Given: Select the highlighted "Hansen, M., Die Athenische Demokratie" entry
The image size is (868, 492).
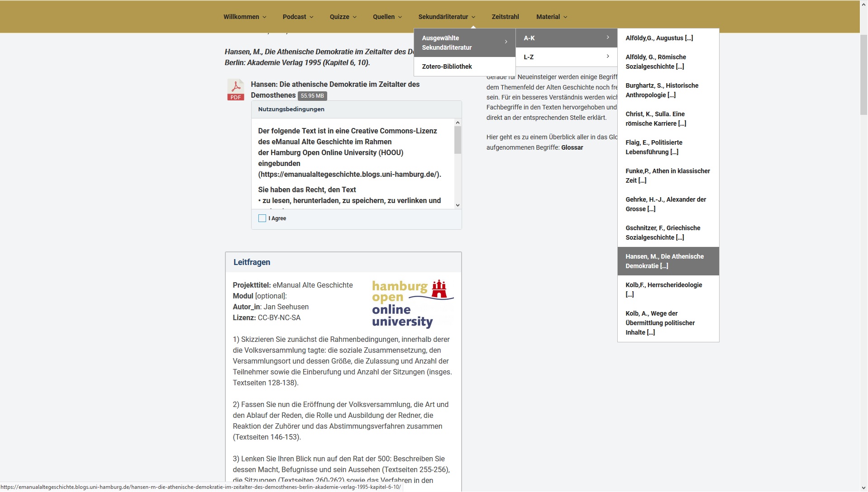Looking at the screenshot, I should (x=664, y=261).
